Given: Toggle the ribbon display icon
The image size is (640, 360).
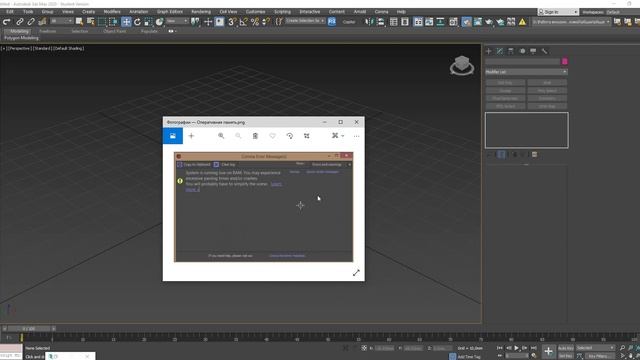Looking at the screenshot, I should [418, 22].
